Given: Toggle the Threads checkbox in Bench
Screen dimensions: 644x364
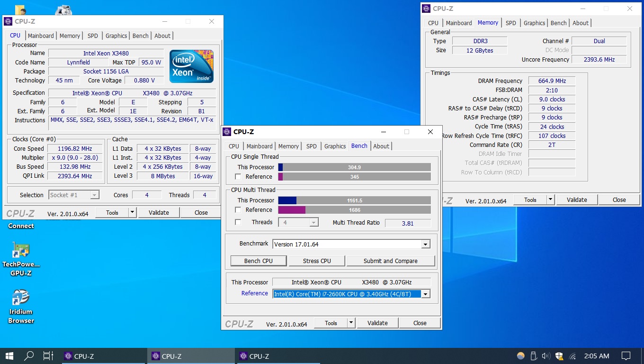Looking at the screenshot, I should [238, 222].
